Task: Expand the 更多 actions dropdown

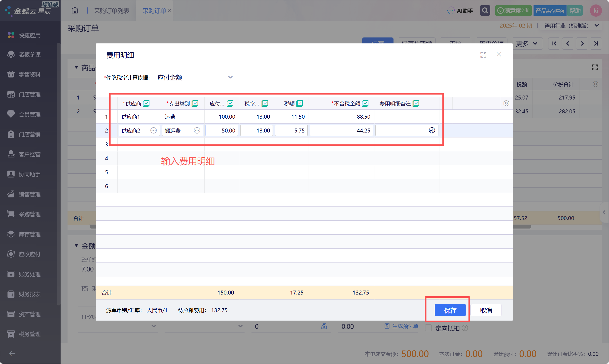Action: pos(527,44)
